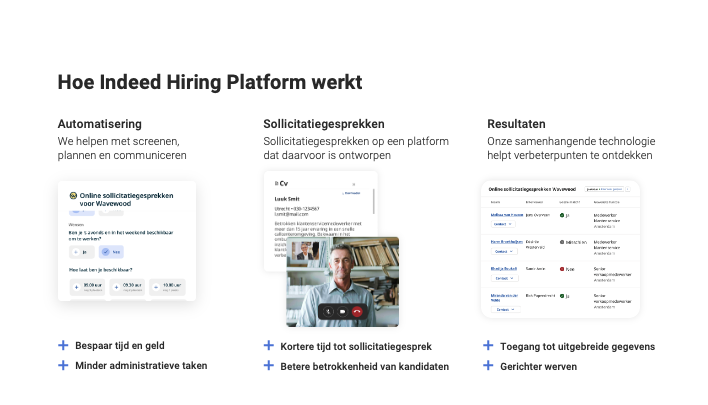
Task: Choose the 09.30 uur time slot
Action: tap(127, 287)
